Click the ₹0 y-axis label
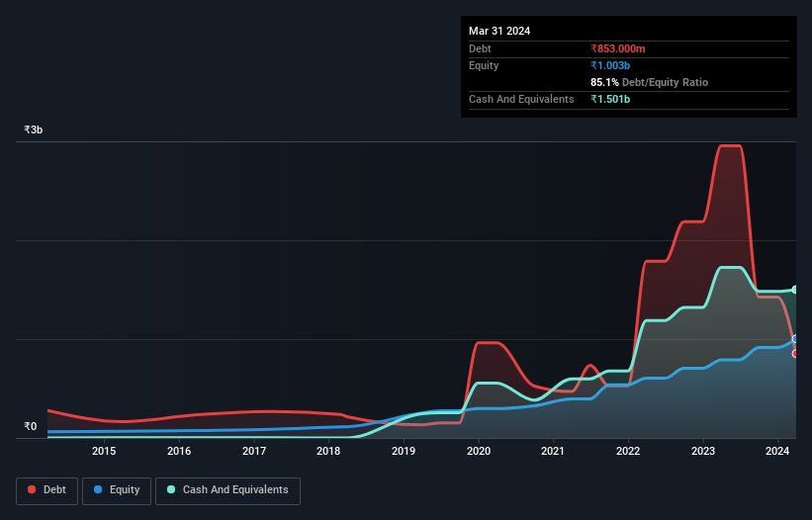This screenshot has width=812, height=520. [30, 426]
